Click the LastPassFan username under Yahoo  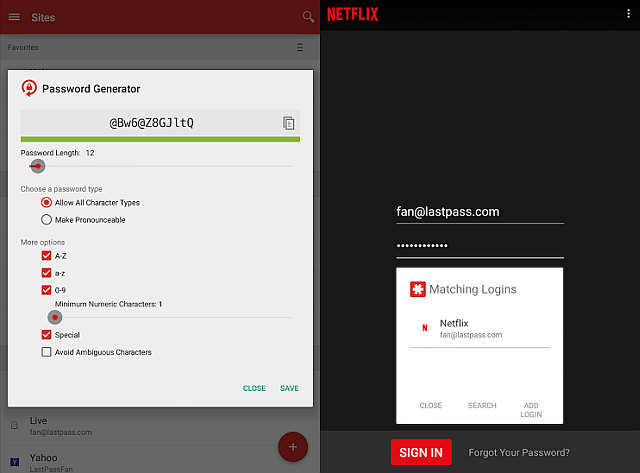point(51,469)
